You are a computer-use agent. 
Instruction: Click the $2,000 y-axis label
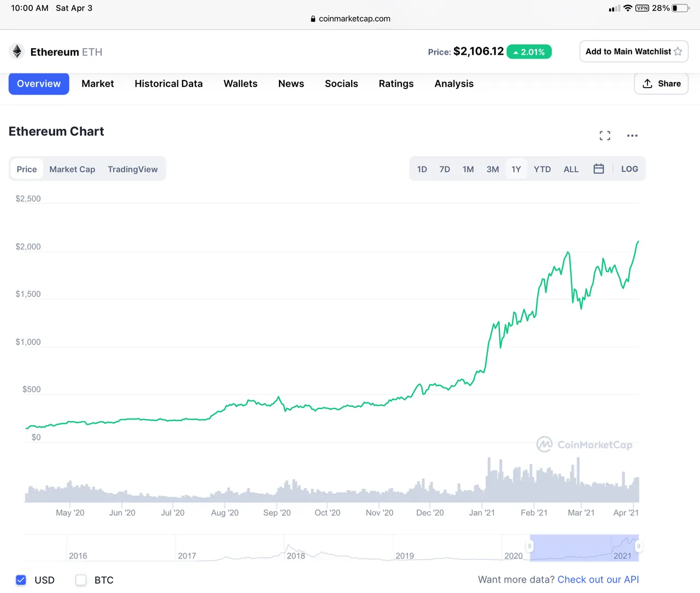pos(28,247)
